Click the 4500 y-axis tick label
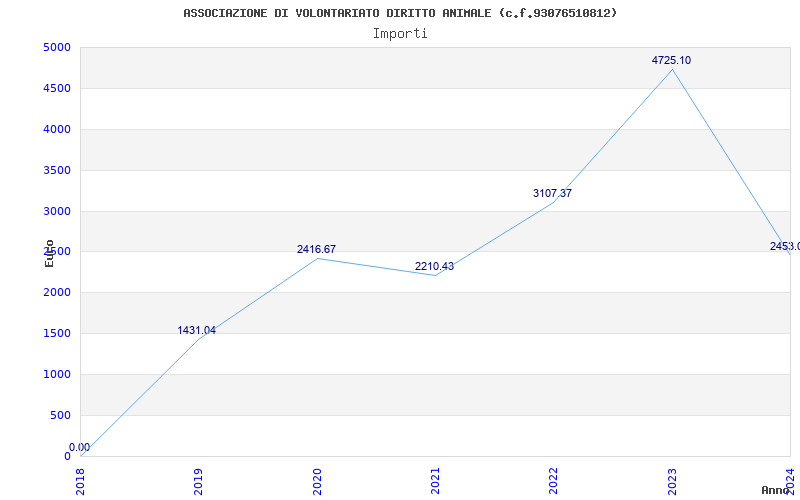Viewport: 800px width, 500px height. point(57,88)
